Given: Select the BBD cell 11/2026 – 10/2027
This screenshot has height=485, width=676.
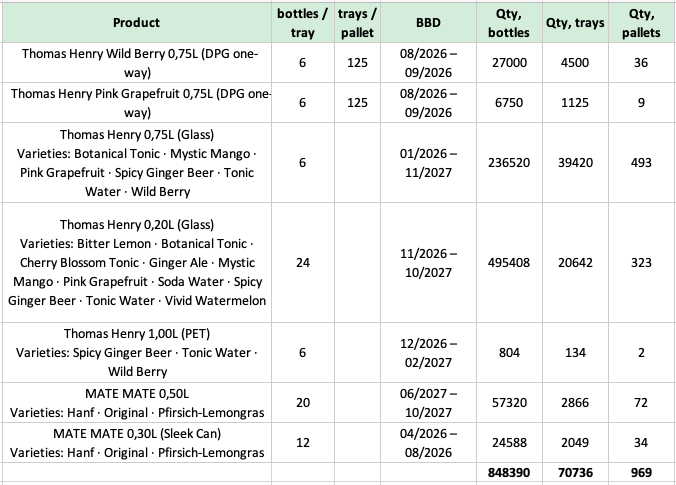Looking at the screenshot, I should pyautogui.click(x=428, y=262).
